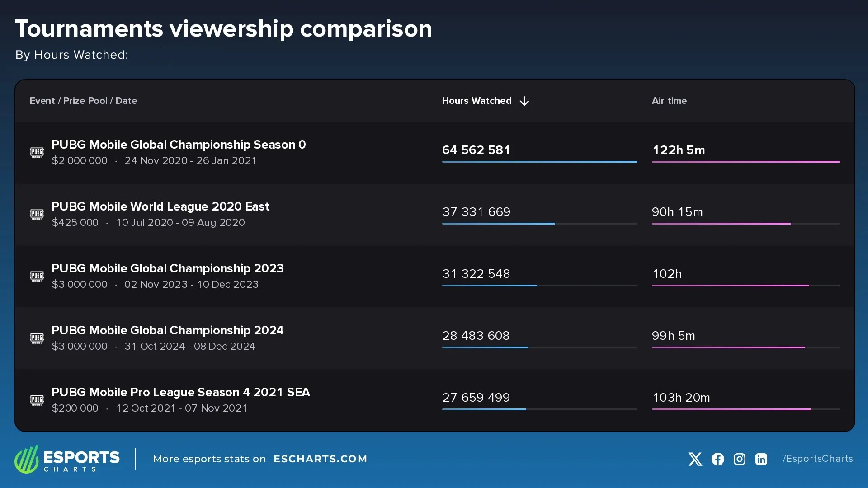Open PUBG Mobile World League 2020 East
868x488 pixels.
coord(160,206)
